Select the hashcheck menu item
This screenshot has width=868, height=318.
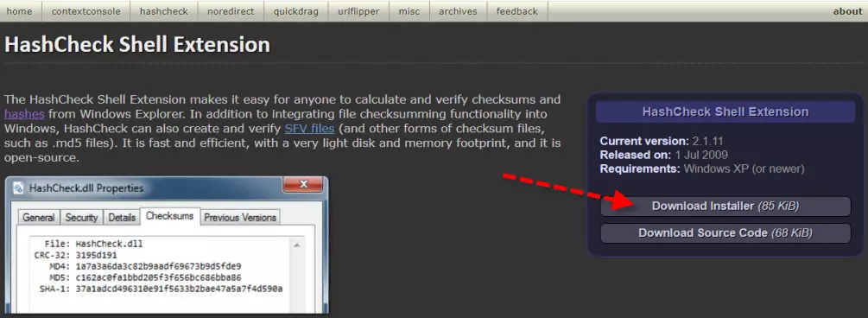164,11
